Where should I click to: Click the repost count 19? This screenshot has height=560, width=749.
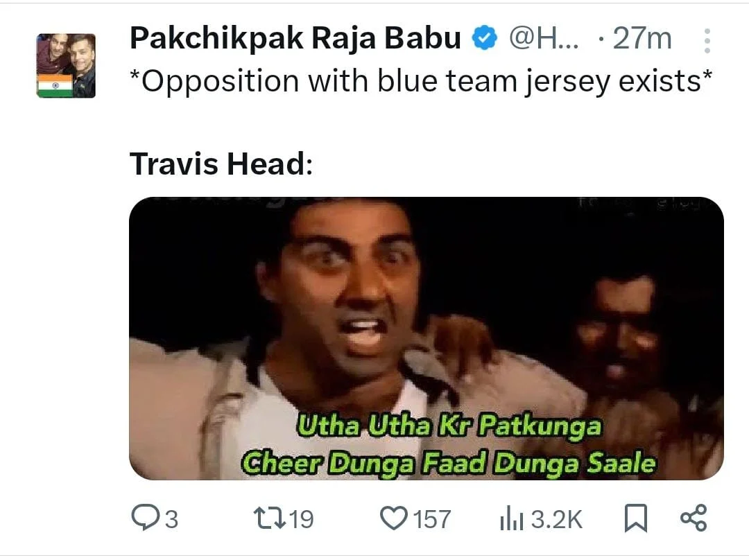302,519
